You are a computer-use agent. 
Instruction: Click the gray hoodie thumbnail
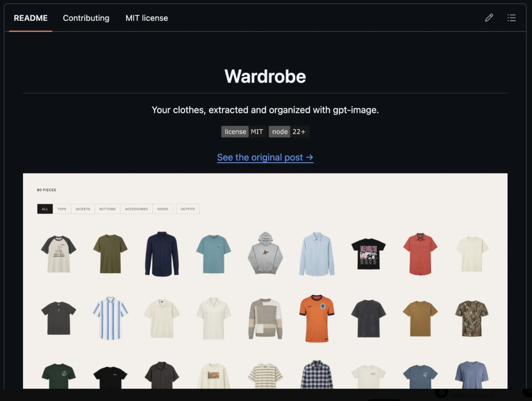tap(265, 253)
